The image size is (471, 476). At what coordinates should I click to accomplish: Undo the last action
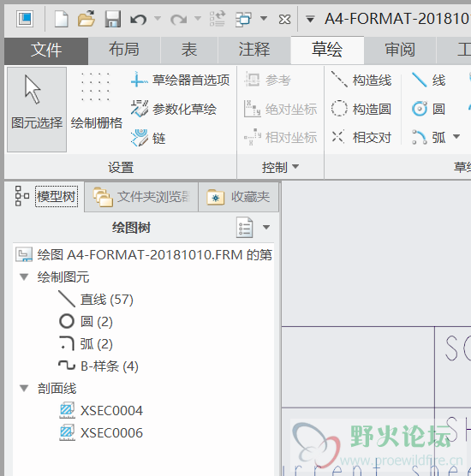point(138,20)
